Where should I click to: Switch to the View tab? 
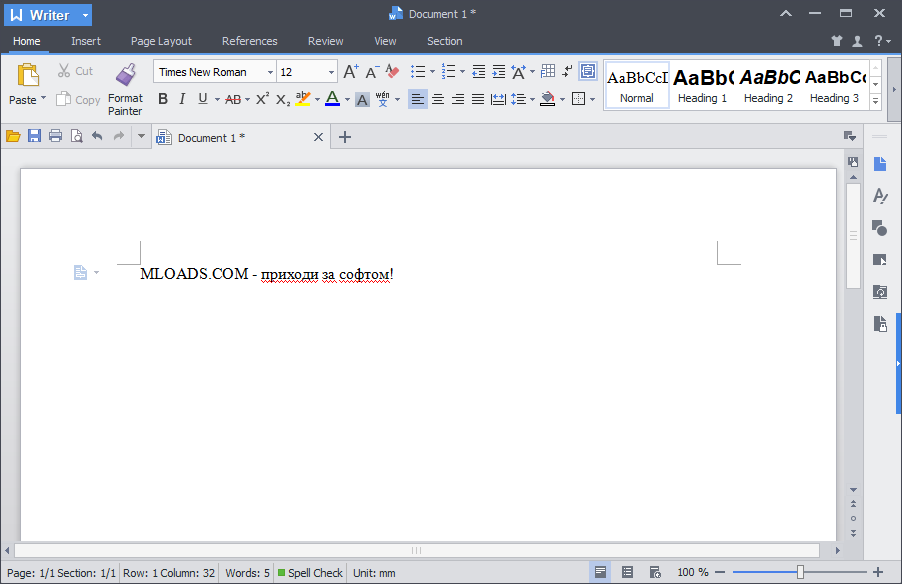click(385, 41)
